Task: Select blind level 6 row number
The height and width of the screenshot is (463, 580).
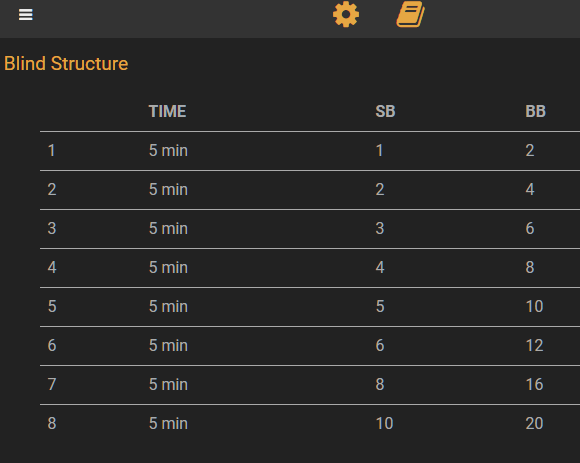Action: [52, 345]
